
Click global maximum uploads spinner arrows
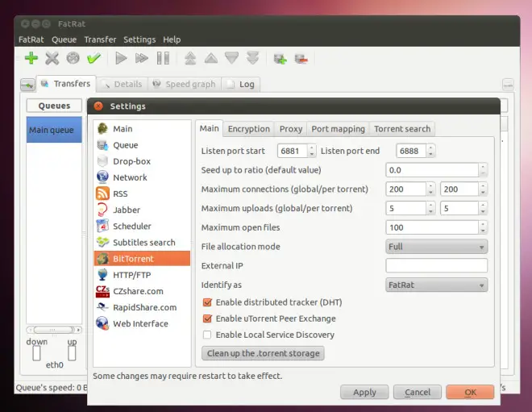[431, 208]
